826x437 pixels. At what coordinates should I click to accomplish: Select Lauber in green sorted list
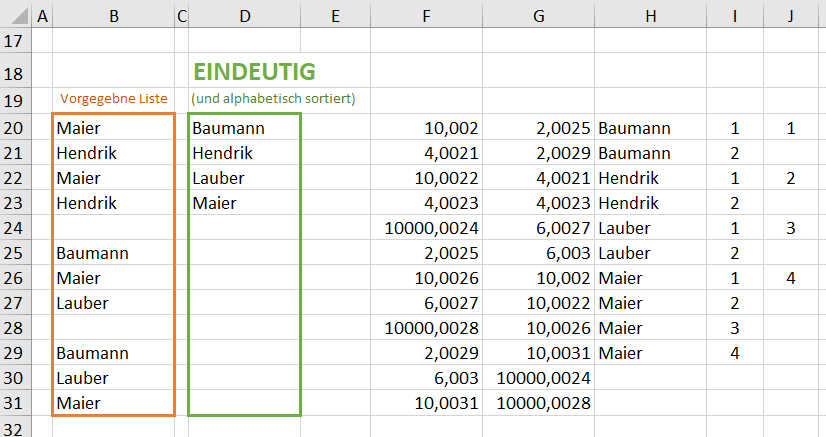(245, 177)
